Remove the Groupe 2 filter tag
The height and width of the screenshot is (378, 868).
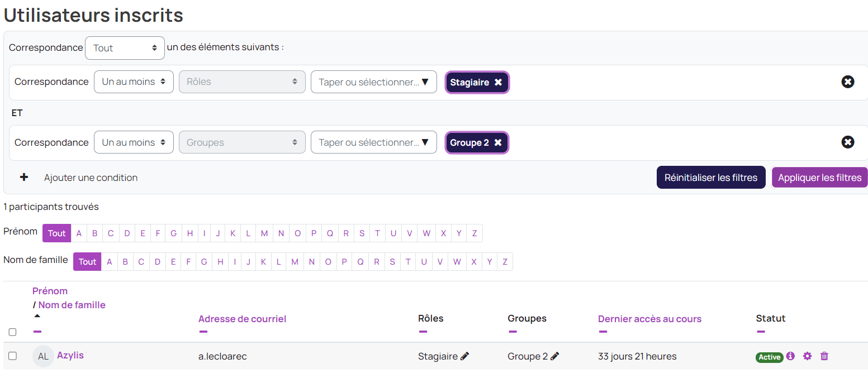coord(498,143)
